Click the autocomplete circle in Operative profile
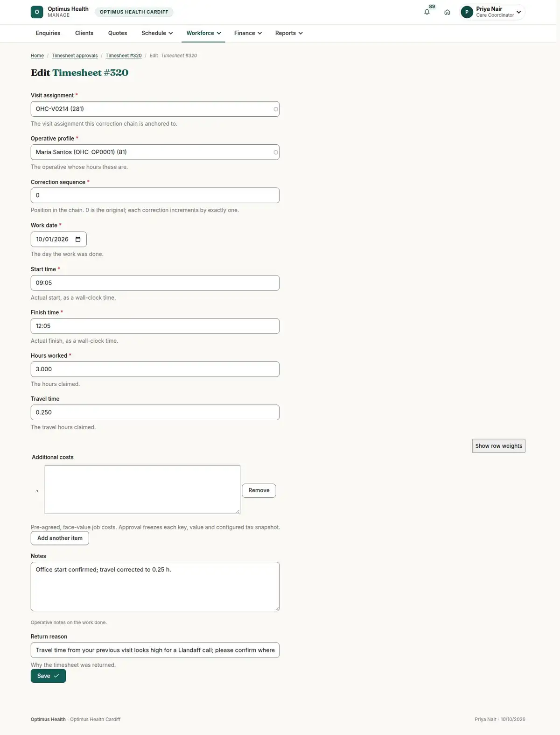The image size is (560, 735). [x=276, y=152]
